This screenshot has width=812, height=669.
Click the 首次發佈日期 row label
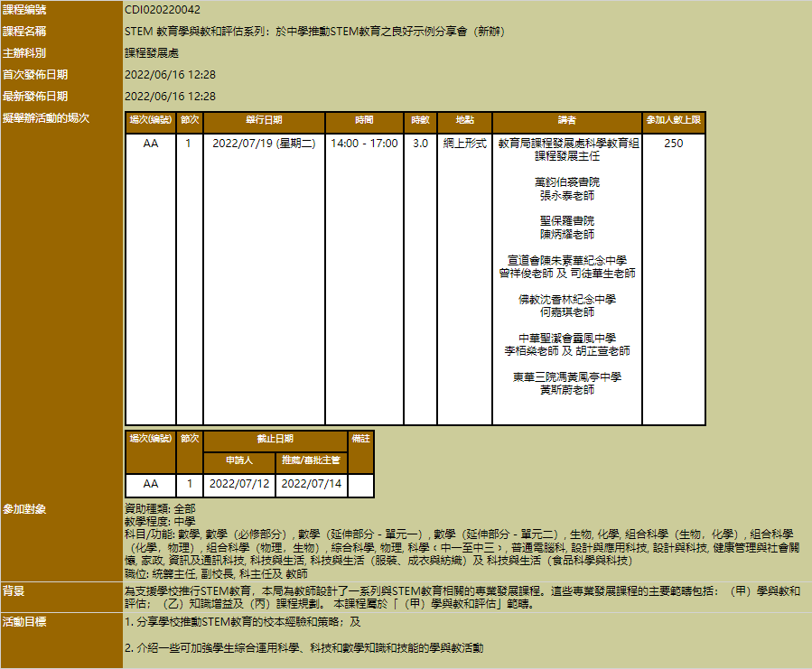35,74
